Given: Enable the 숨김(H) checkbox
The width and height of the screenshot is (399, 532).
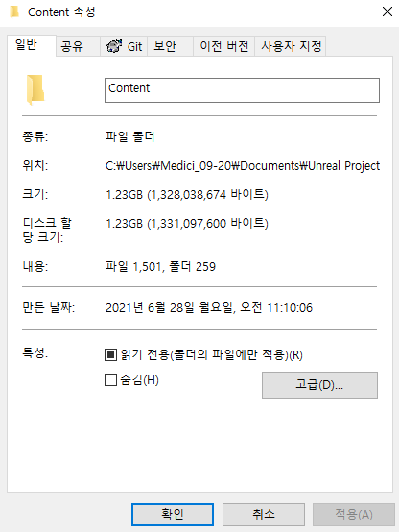Looking at the screenshot, I should 110,380.
